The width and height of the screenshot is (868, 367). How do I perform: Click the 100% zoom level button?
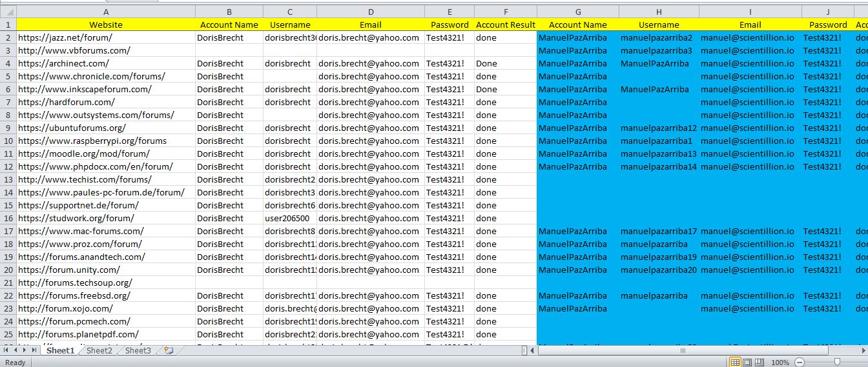780,362
